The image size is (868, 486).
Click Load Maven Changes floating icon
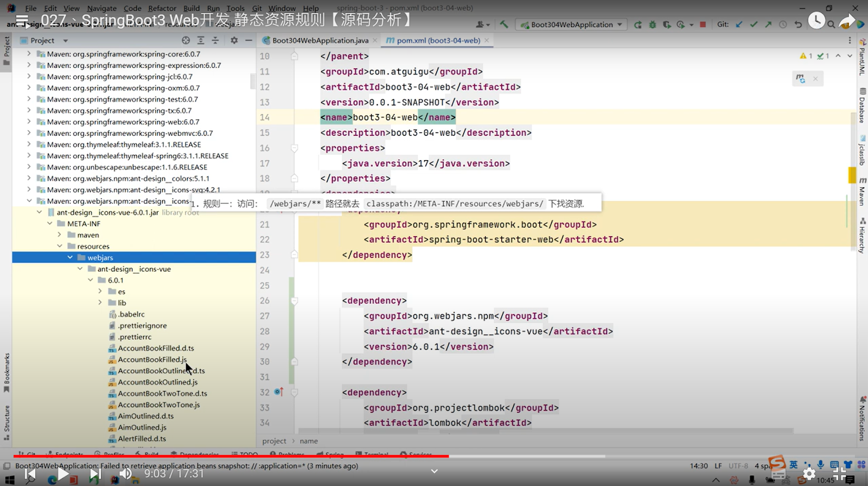pos(800,79)
